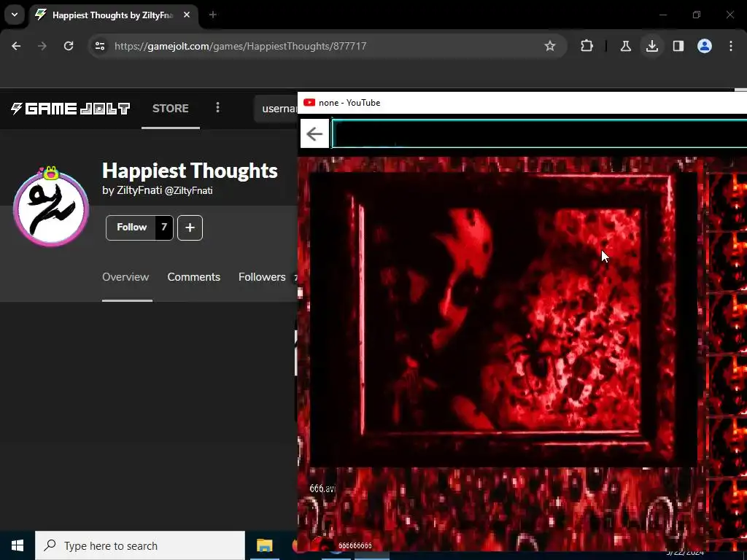Open site information icon in address bar

click(x=99, y=46)
